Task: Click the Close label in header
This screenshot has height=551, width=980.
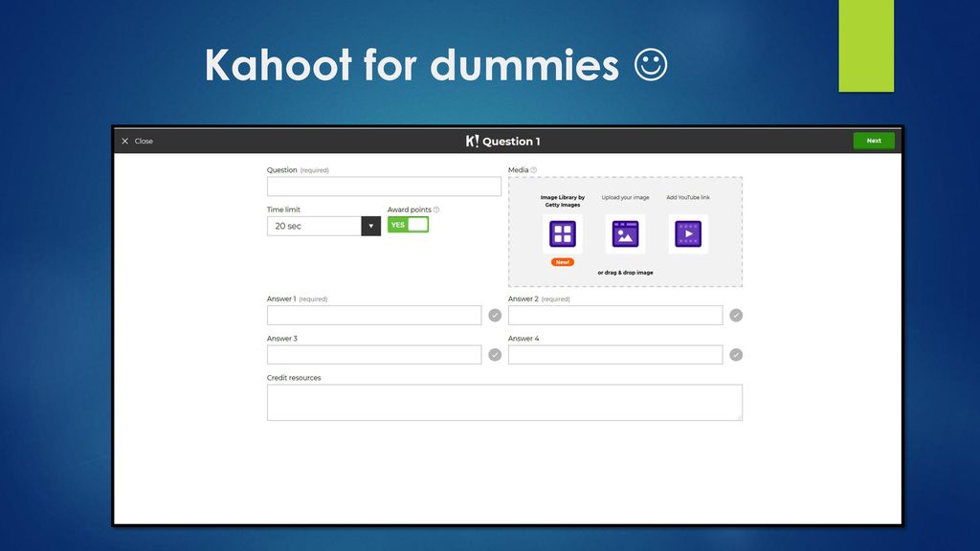Action: pyautogui.click(x=144, y=142)
